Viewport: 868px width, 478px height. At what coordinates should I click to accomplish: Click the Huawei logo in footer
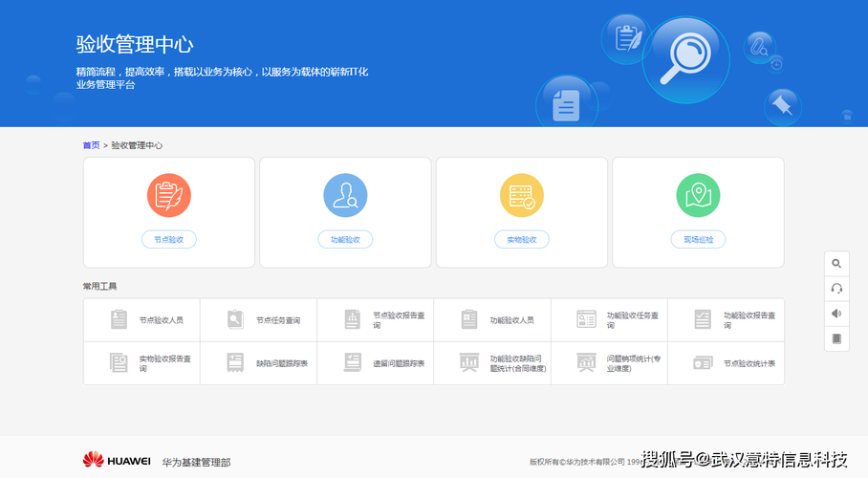tap(117, 460)
